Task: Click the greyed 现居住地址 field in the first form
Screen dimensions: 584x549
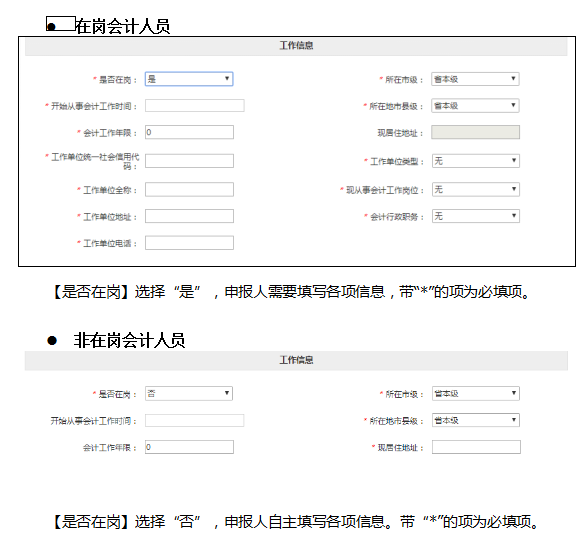Action: click(x=475, y=132)
